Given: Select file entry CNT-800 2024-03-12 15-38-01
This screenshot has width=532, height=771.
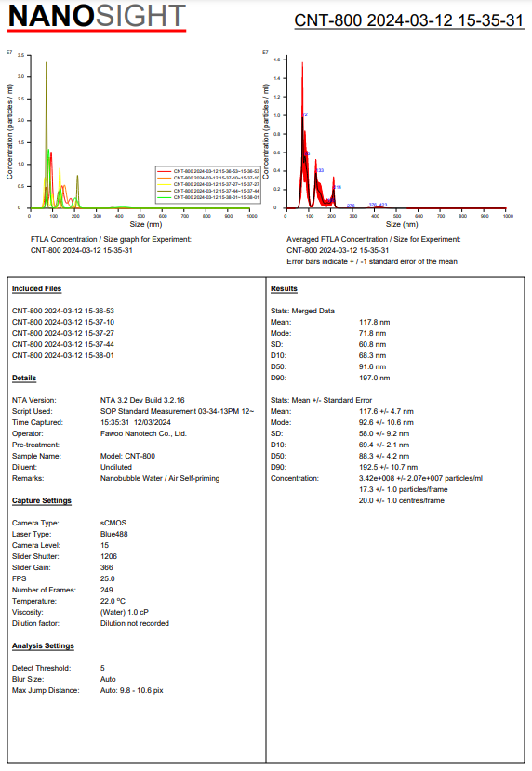Looking at the screenshot, I should tap(63, 355).
